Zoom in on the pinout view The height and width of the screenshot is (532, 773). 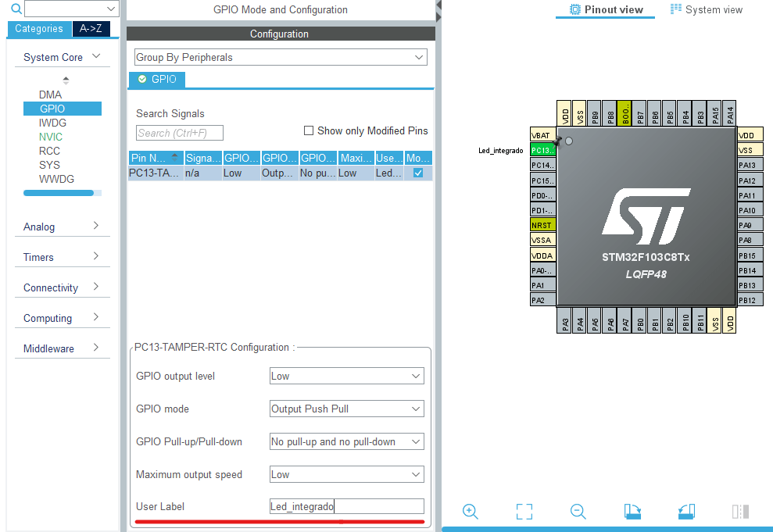(471, 512)
